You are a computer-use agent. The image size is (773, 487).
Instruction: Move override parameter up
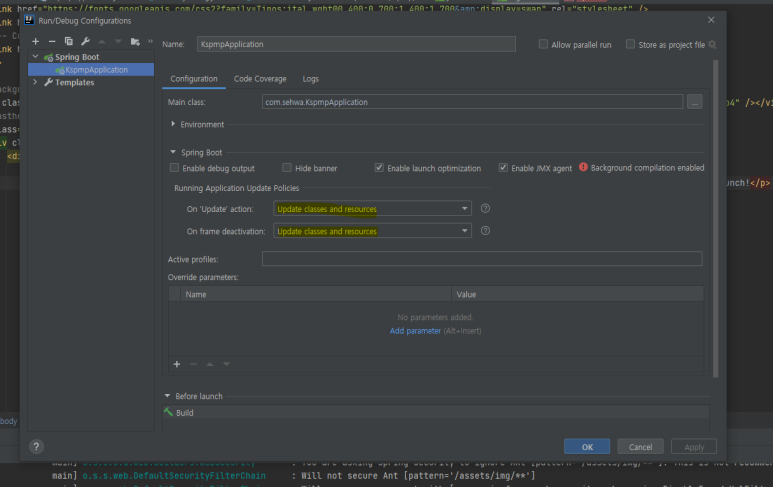pyautogui.click(x=210, y=364)
